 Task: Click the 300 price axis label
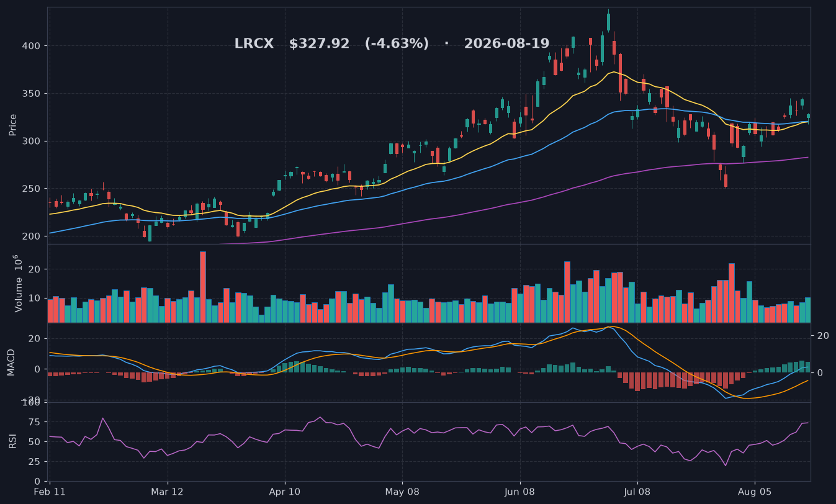pos(32,142)
